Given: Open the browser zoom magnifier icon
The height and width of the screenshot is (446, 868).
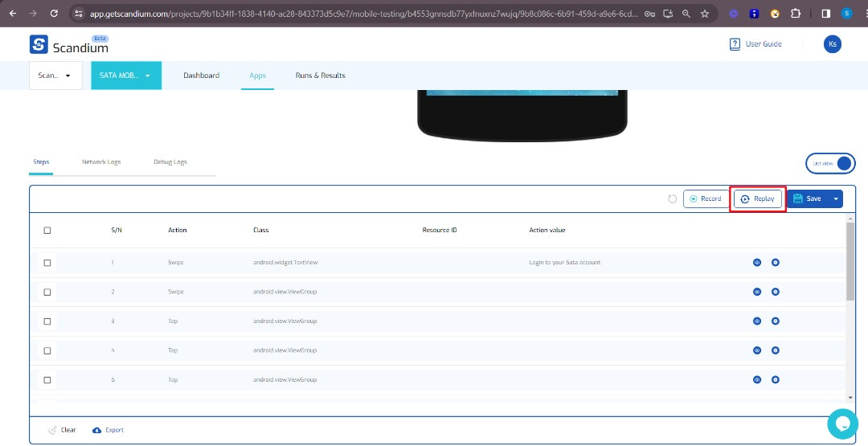Looking at the screenshot, I should point(686,14).
